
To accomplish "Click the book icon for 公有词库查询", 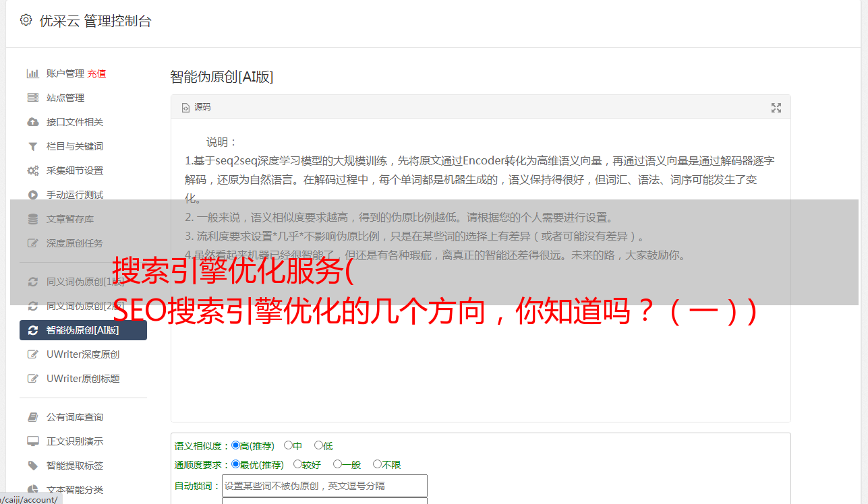I will tap(32, 417).
